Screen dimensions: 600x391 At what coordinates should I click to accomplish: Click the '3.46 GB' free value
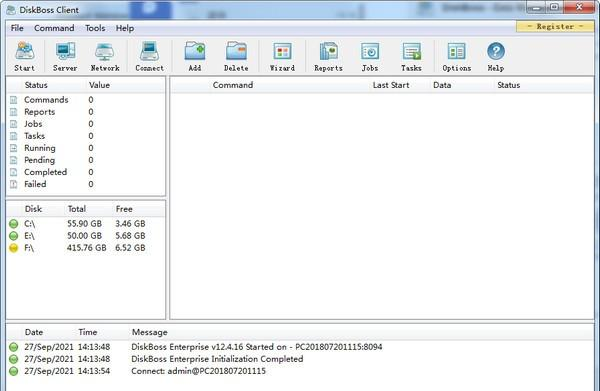click(130, 224)
